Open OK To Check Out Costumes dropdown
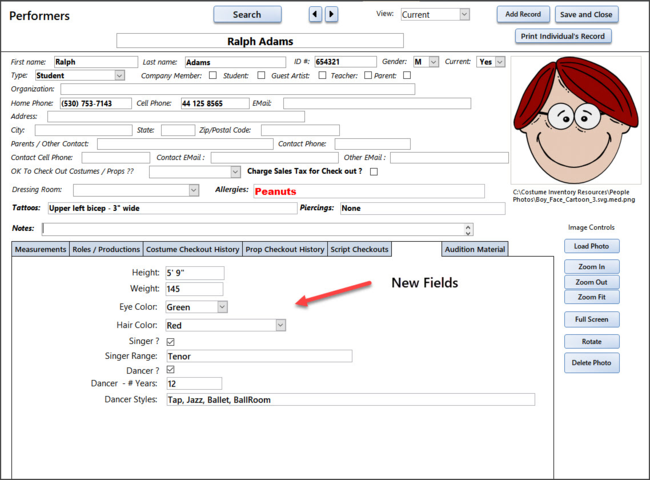Viewport: 650px width, 480px height. 235,172
